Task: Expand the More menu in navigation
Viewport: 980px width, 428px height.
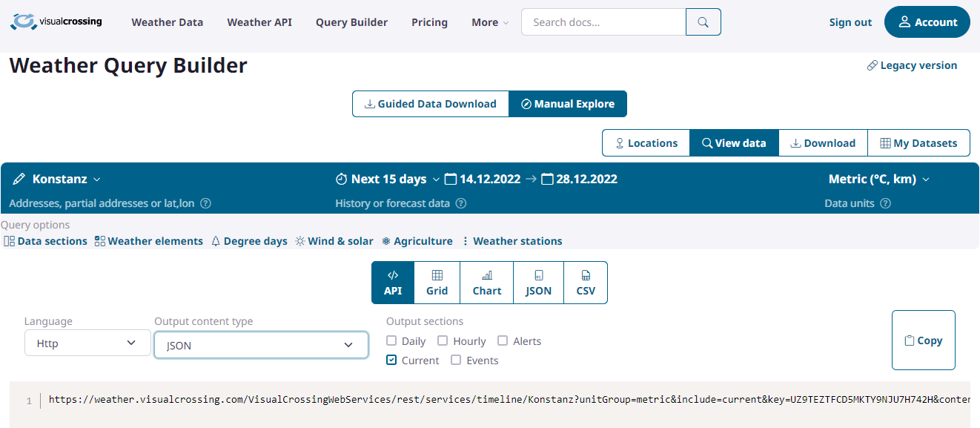Action: [x=490, y=22]
